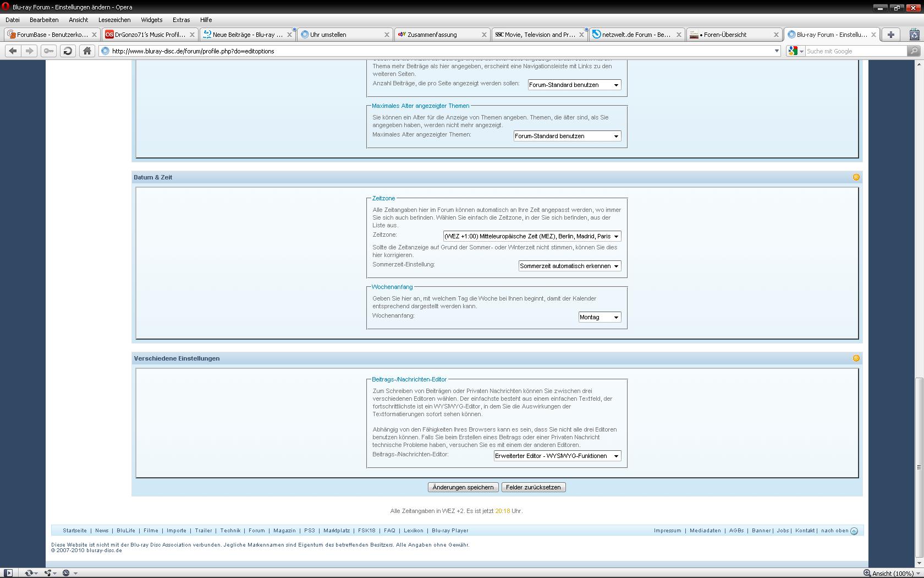Image resolution: width=924 pixels, height=578 pixels.
Task: Open the Lexikon footer link
Action: pos(414,531)
